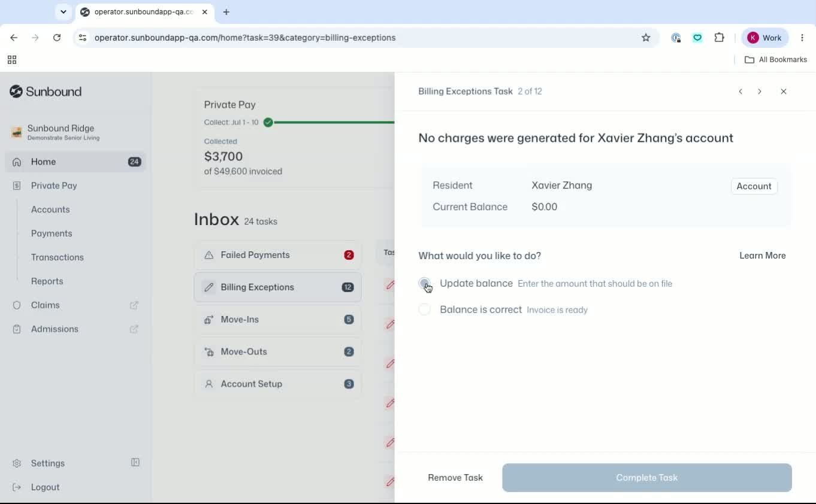Open the browser tab search dropdown
This screenshot has height=504, width=816.
(x=63, y=12)
